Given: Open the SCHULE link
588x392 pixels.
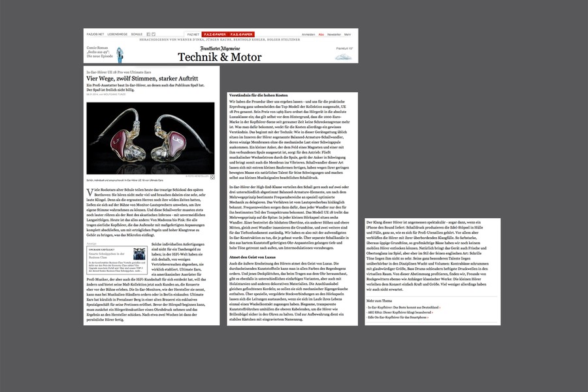Looking at the screenshot, I should click(x=137, y=34).
